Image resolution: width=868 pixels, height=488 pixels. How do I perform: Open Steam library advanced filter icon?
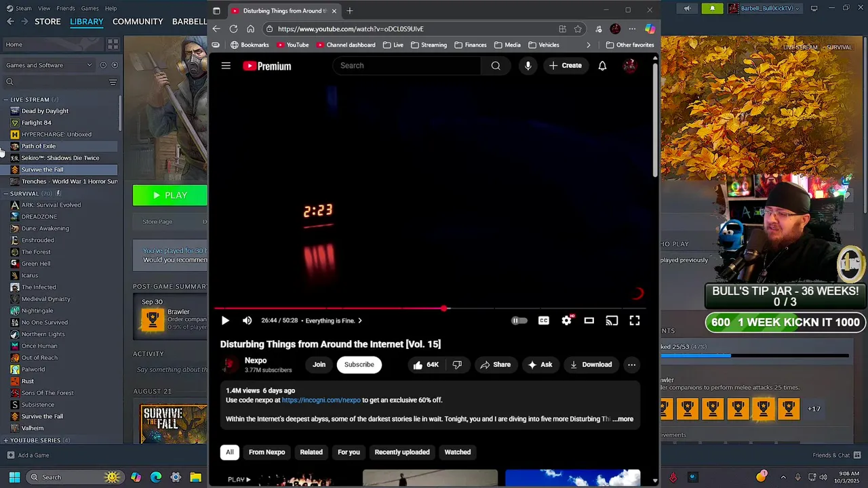(113, 82)
